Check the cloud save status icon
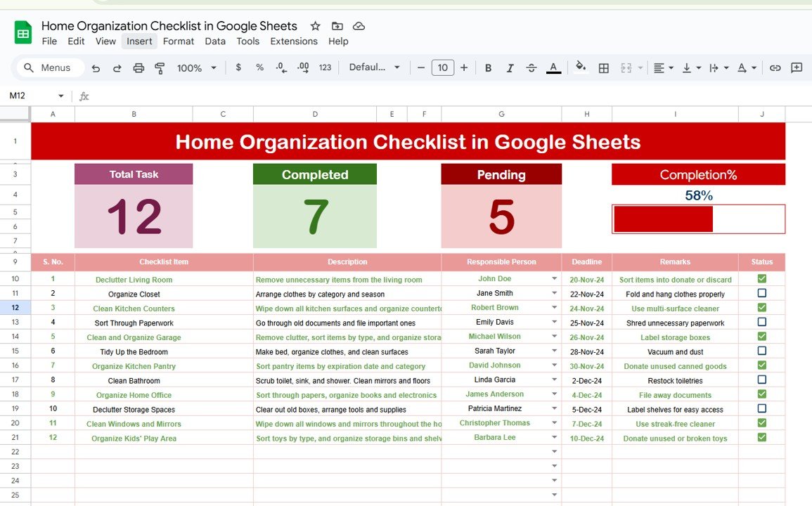The height and width of the screenshot is (506, 812). click(x=359, y=26)
